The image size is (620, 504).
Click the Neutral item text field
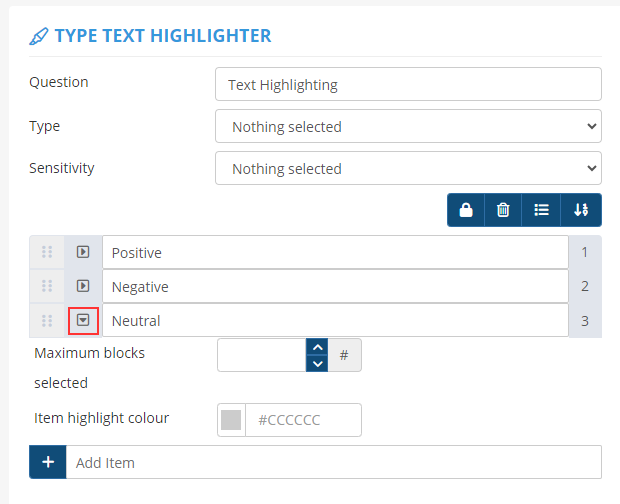coord(334,321)
